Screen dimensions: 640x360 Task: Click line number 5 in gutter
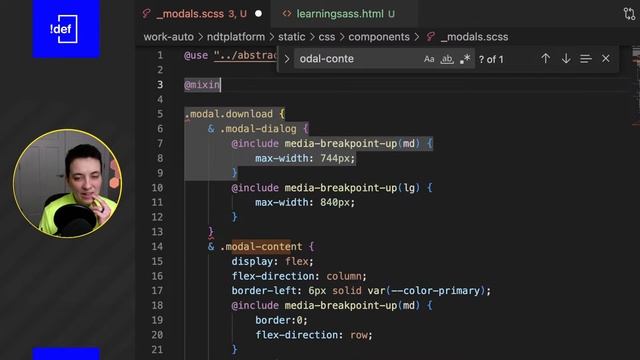(x=160, y=114)
